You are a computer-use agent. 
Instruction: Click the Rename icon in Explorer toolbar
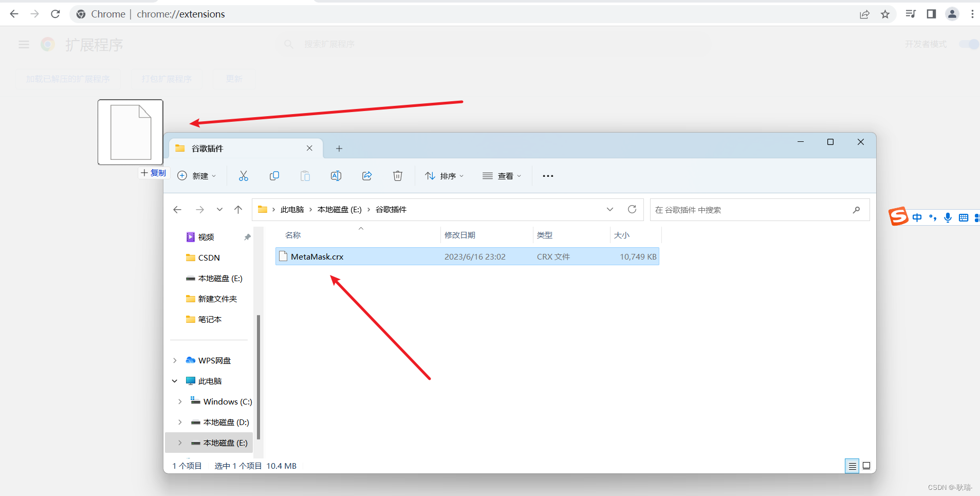coord(336,176)
